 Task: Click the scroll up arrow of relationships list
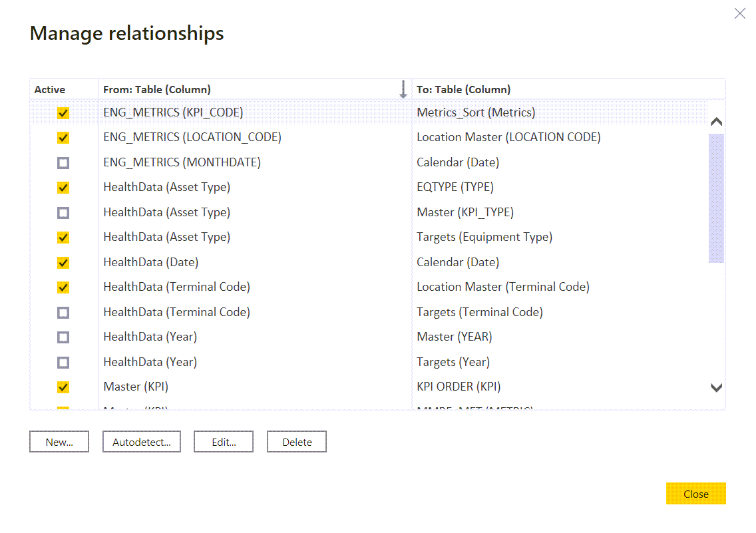(x=717, y=122)
